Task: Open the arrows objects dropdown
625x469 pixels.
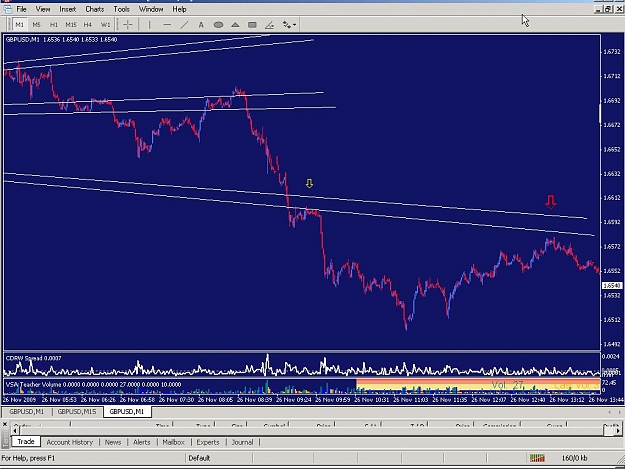Action: (x=289, y=25)
